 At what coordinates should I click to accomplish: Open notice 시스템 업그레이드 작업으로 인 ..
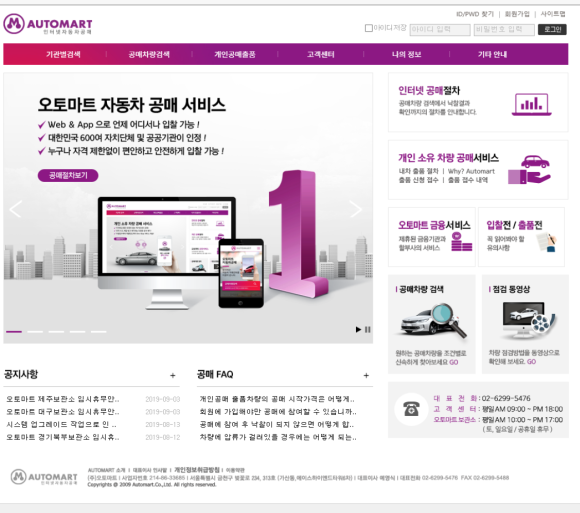click(x=61, y=424)
